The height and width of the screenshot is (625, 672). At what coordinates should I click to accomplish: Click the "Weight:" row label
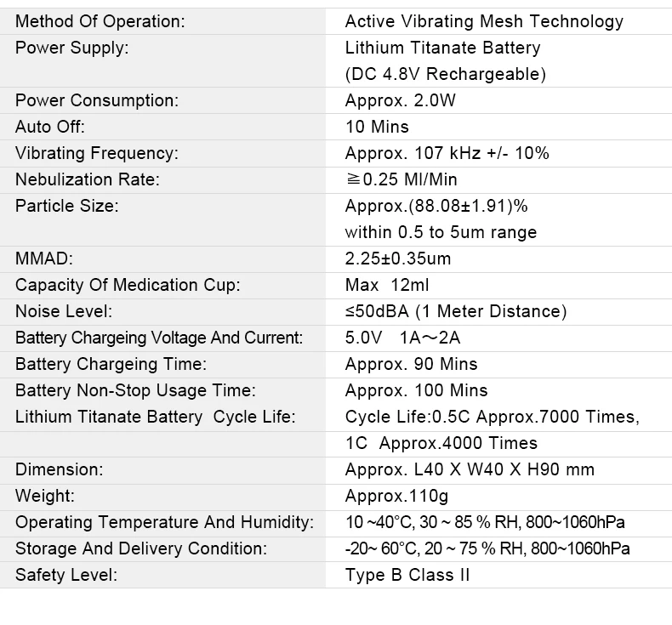pos(45,496)
